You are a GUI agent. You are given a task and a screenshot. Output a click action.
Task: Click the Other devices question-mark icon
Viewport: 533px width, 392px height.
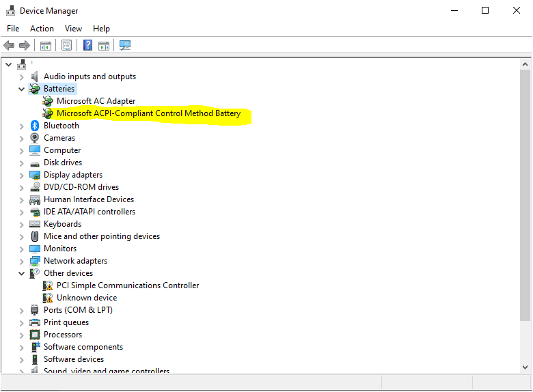pyautogui.click(x=34, y=273)
